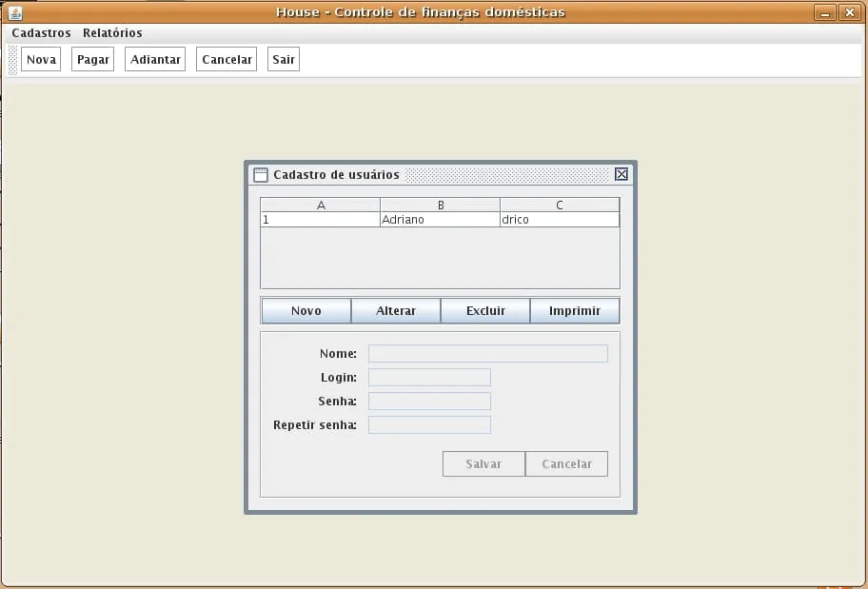Click the internal frame icon beside Cadastro de usuários
The height and width of the screenshot is (589, 868).
coord(261,175)
